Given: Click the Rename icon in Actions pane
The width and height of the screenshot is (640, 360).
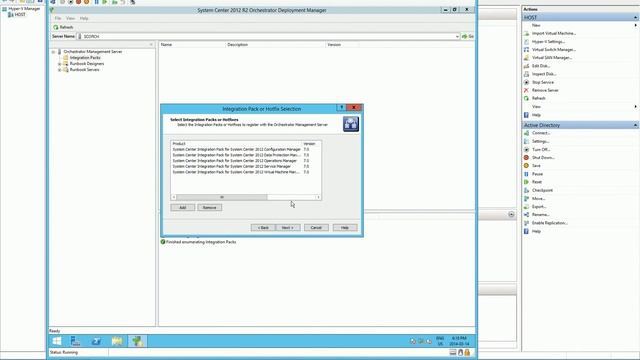Looking at the screenshot, I should [526, 215].
